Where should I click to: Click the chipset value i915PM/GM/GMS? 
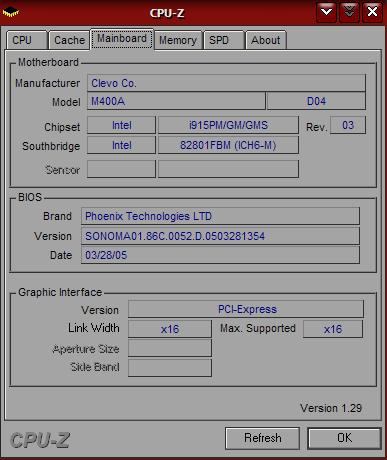228,125
